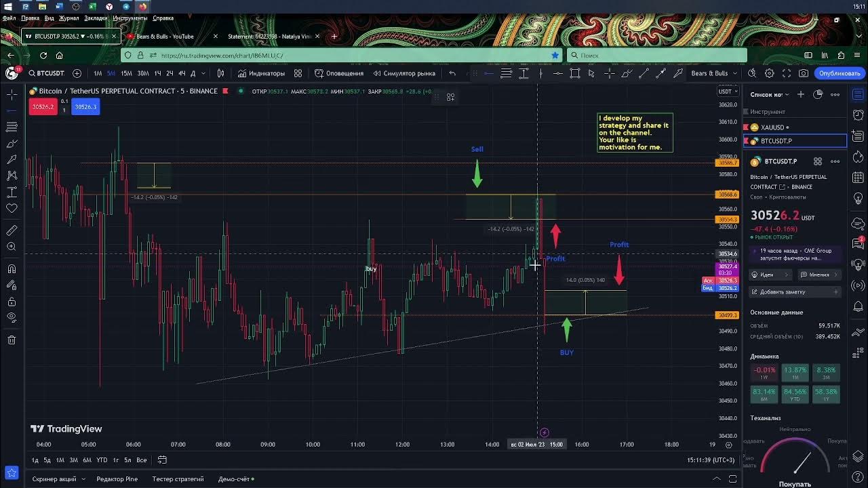Screen dimensions: 868x488
Task: Open Оповещения alerts
Action: pyautogui.click(x=339, y=73)
